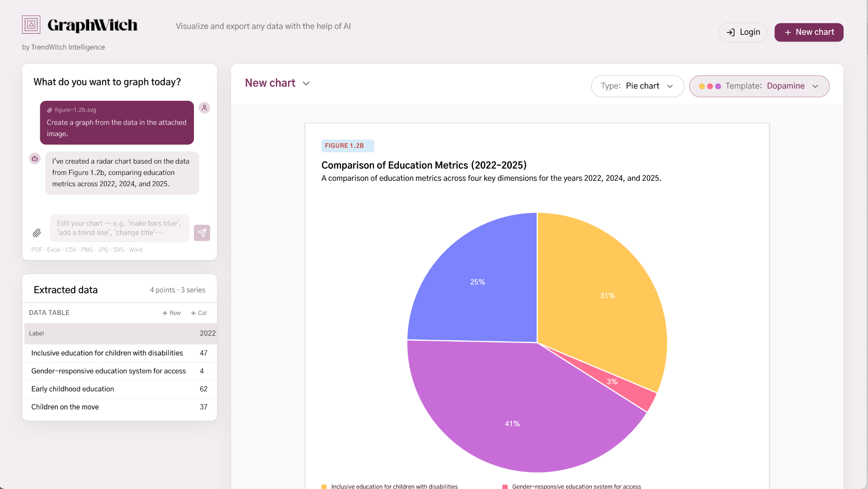Click the user avatar icon in chat
The width and height of the screenshot is (868, 489).
tap(204, 108)
